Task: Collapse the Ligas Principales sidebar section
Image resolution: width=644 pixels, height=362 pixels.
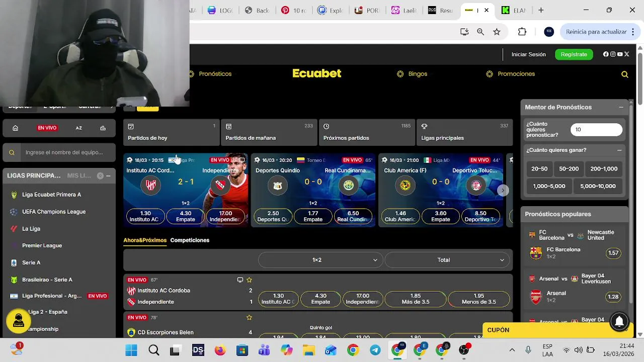Action: pos(108,176)
